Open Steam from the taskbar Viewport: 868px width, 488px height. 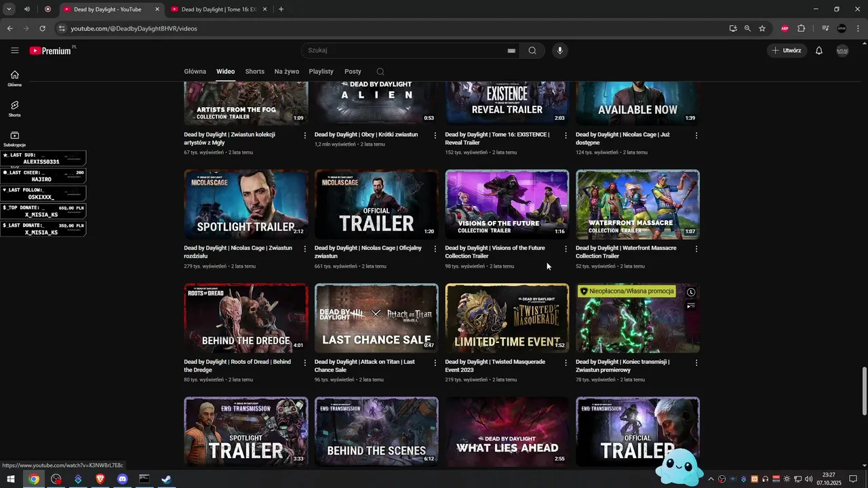pos(166,479)
